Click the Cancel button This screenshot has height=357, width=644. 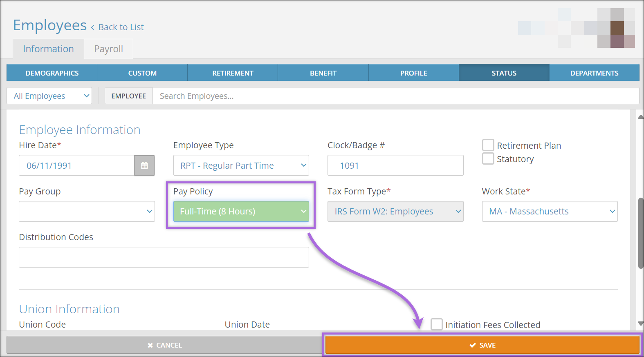pos(164,345)
